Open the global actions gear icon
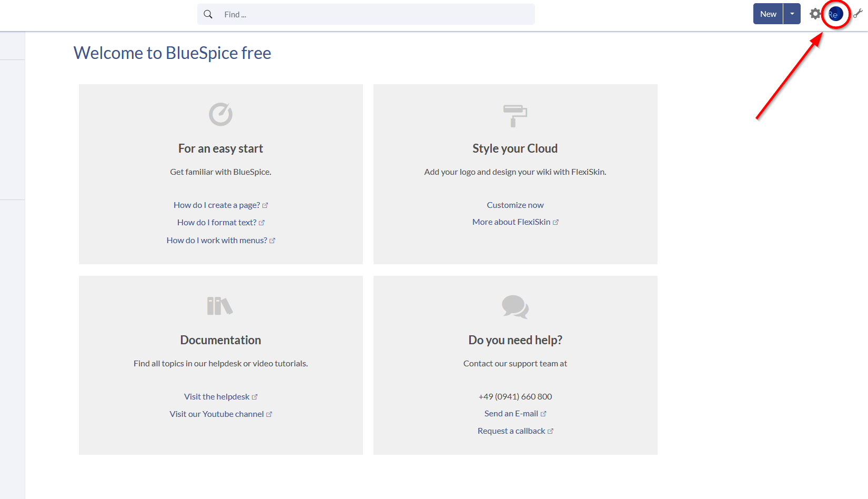 point(815,14)
